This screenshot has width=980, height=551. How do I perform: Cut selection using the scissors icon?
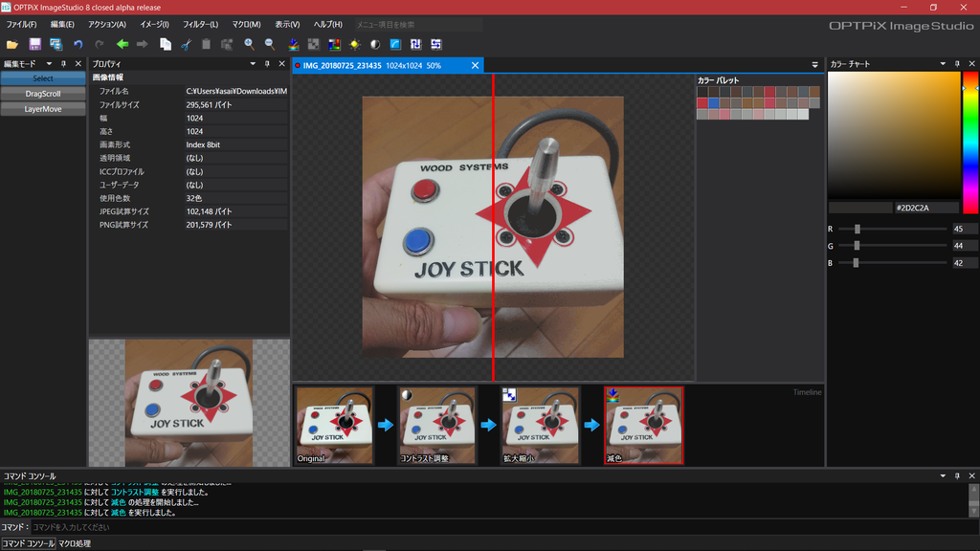[x=187, y=44]
